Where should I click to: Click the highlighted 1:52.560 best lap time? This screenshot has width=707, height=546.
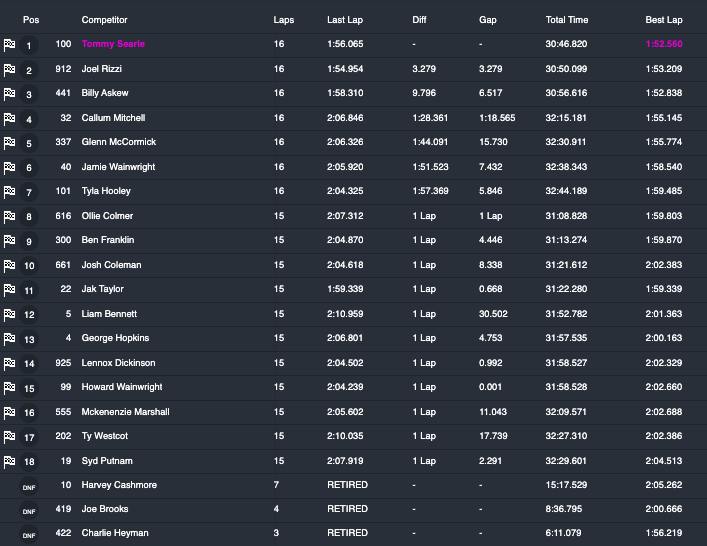coord(664,45)
